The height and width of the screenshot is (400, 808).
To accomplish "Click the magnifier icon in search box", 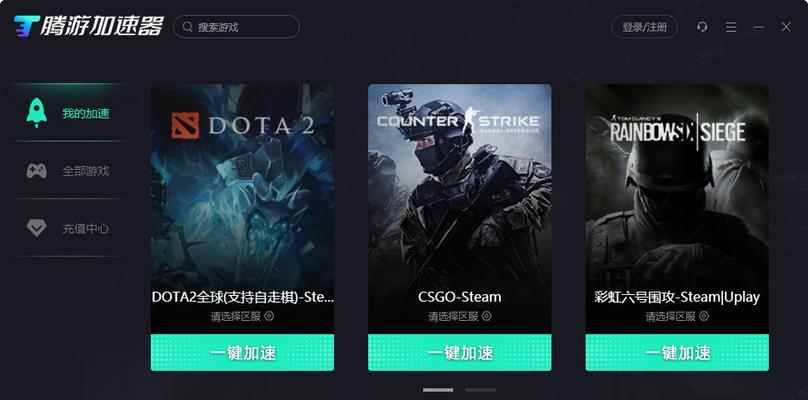I will (188, 27).
